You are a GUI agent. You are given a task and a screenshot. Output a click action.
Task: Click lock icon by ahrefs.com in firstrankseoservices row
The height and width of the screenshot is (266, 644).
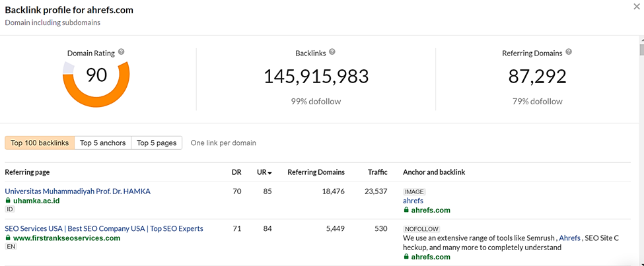point(406,257)
